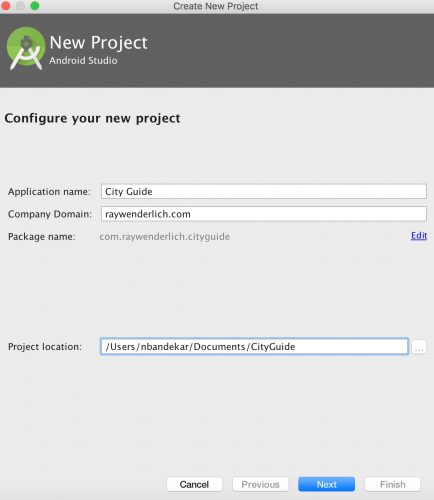Click the disabled Finish button

click(392, 484)
